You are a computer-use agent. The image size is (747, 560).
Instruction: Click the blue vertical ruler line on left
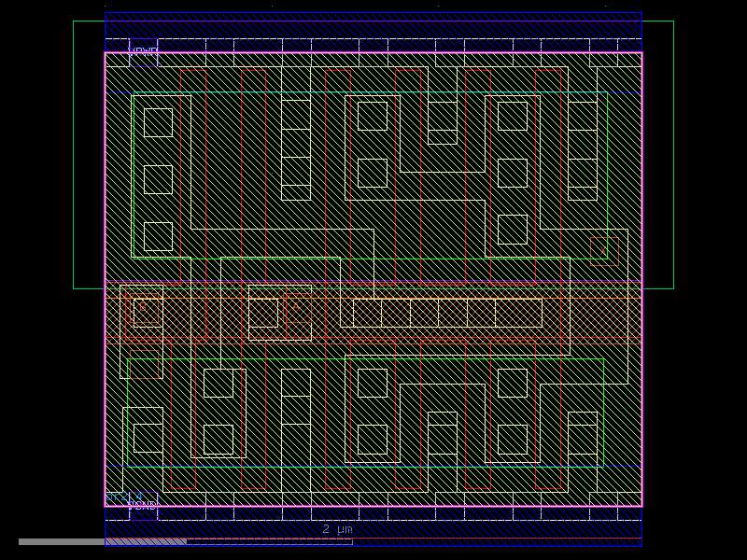point(105,280)
